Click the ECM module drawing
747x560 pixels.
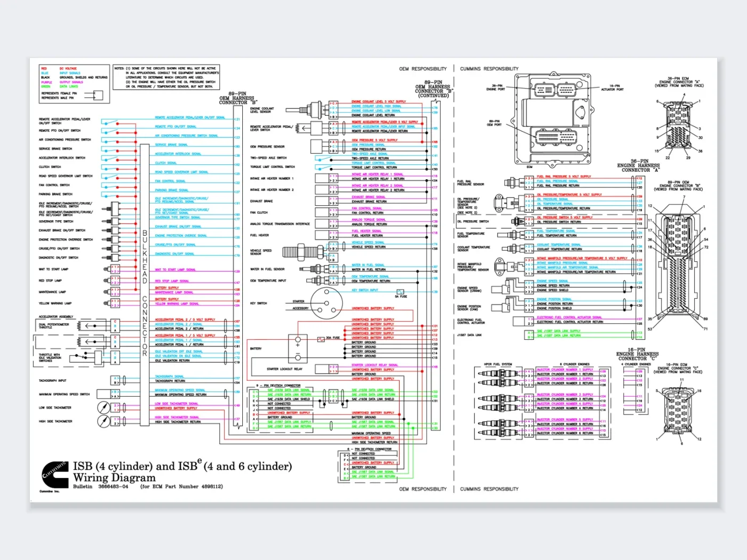[552, 119]
